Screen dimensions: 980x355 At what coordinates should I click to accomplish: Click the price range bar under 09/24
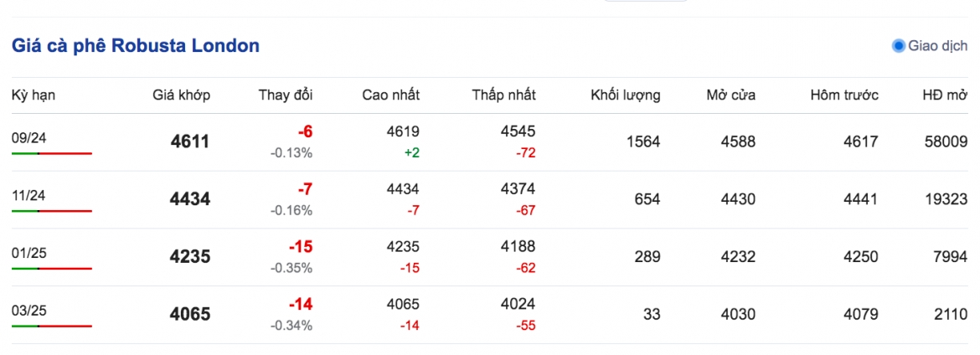(x=52, y=153)
